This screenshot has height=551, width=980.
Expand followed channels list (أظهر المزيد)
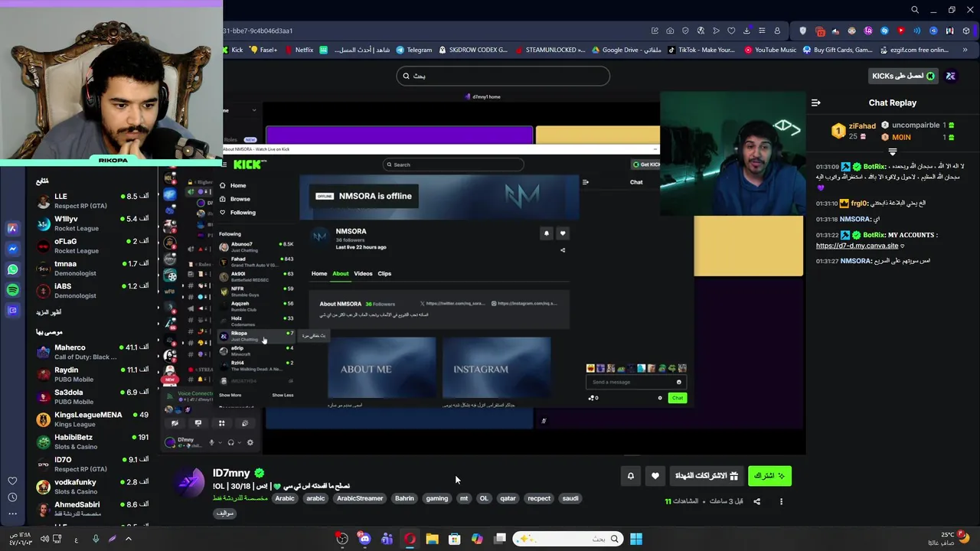point(48,312)
